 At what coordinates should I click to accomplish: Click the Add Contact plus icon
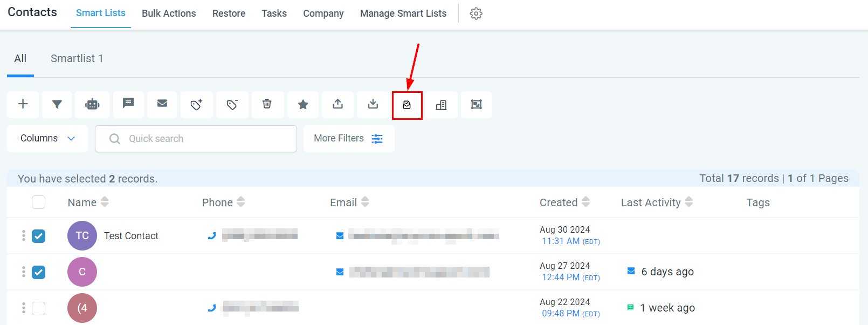[23, 104]
